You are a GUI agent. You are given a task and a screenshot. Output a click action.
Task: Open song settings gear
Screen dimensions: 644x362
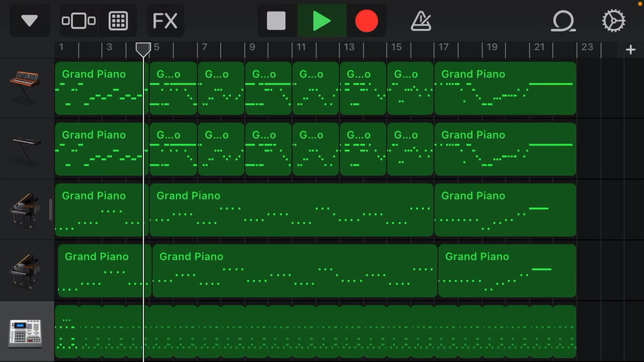(614, 21)
